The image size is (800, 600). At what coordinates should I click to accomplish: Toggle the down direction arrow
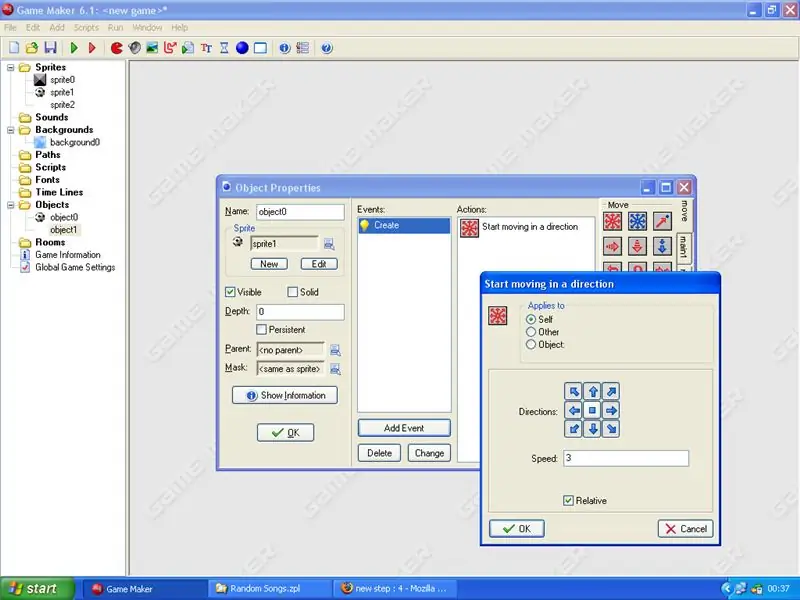click(593, 429)
